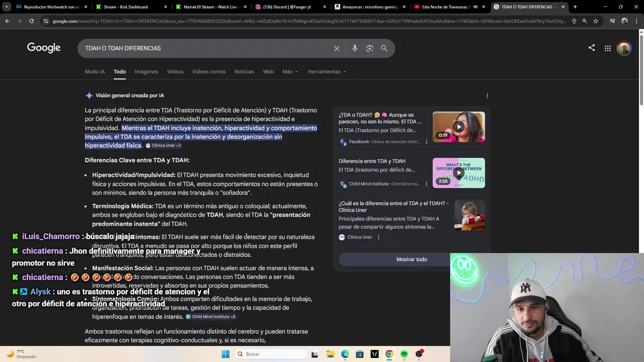
Task: Open a new browser tab
Action: pyautogui.click(x=575, y=7)
